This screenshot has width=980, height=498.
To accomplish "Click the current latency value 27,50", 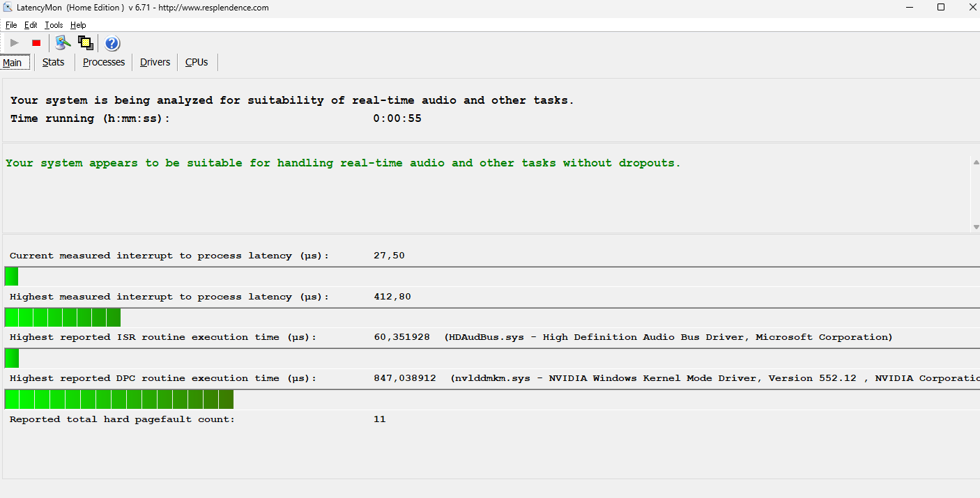I will (389, 256).
